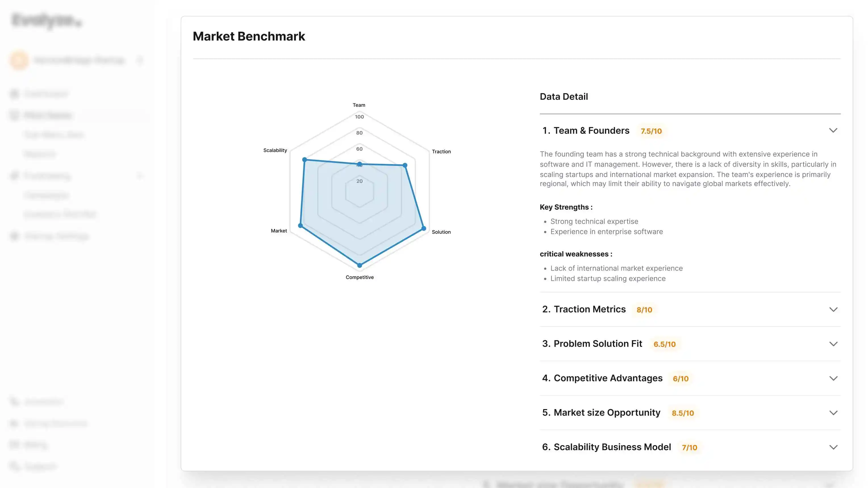Expand the Competitive Advantages section

[x=834, y=378]
